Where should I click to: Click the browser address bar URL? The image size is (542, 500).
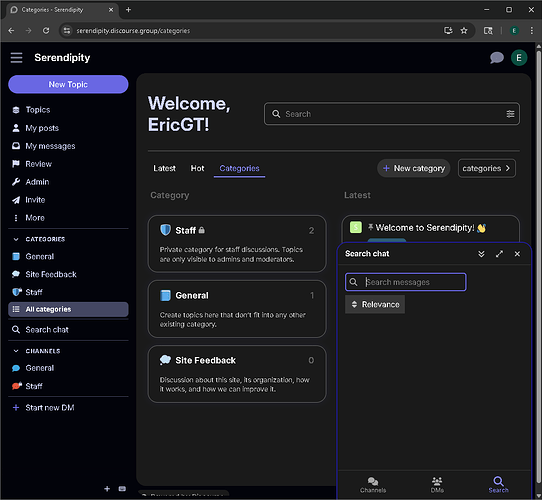pyautogui.click(x=133, y=31)
